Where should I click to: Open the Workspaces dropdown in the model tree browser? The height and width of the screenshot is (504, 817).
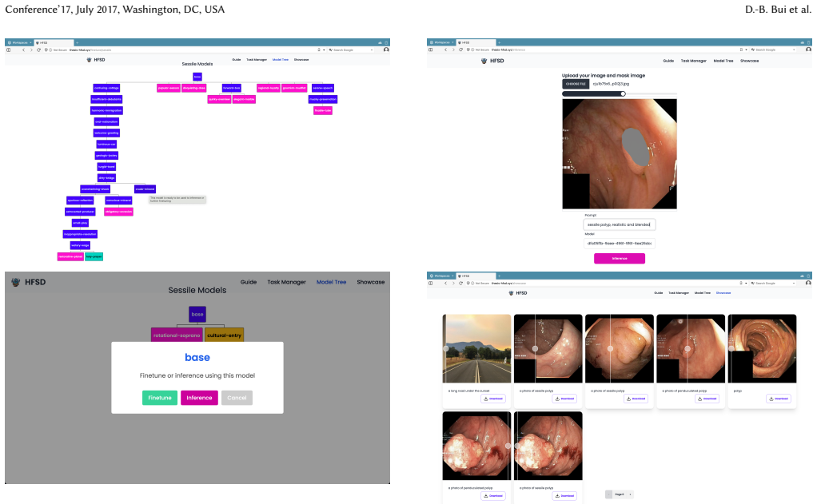click(x=20, y=42)
